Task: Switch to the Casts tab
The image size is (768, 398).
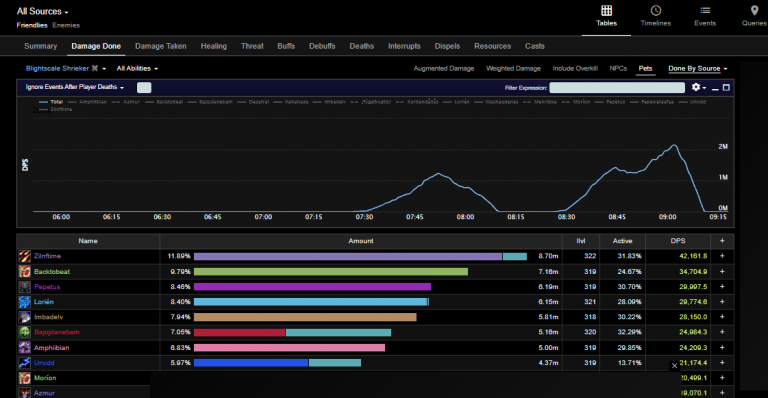Action: tap(535, 46)
